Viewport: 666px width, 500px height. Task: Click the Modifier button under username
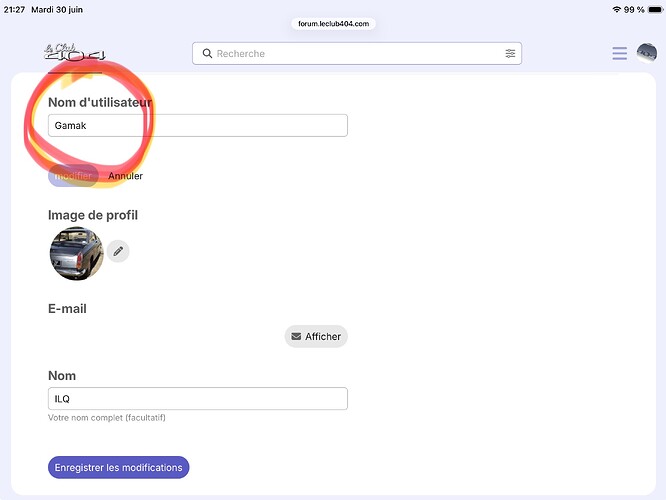[x=73, y=176]
